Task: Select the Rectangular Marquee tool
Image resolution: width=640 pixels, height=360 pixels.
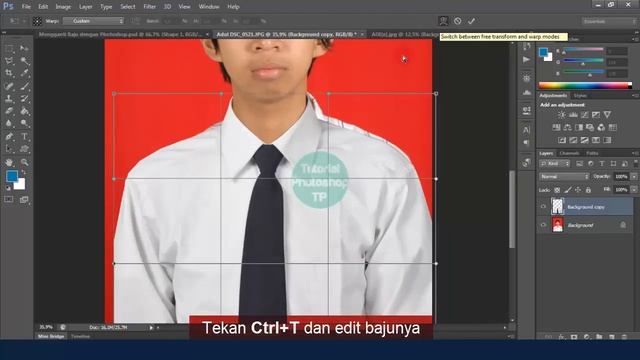Action: click(9, 49)
